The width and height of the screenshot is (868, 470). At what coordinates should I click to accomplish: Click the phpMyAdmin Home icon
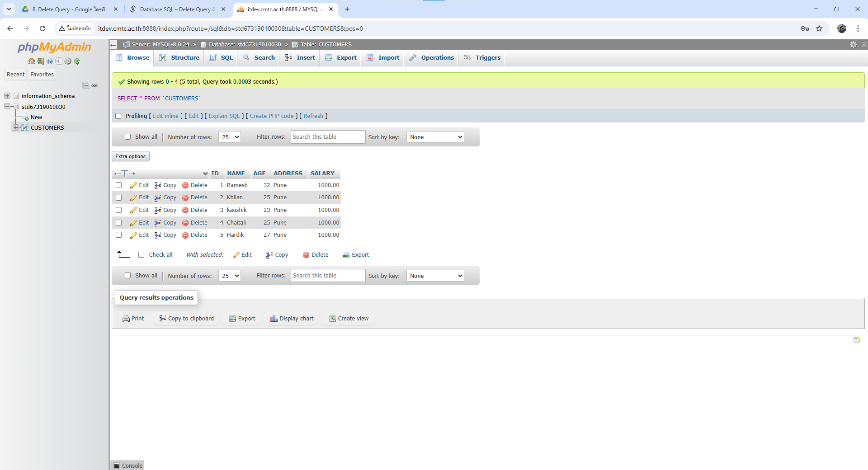click(31, 61)
